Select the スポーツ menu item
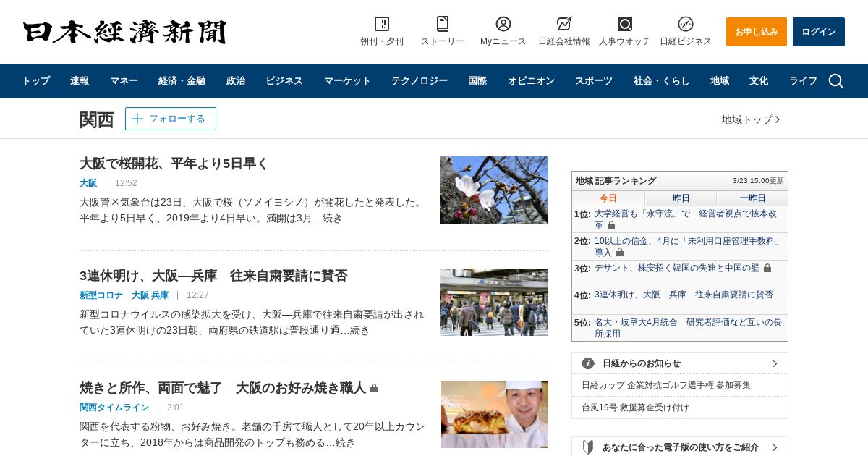The height and width of the screenshot is (456, 868). (594, 81)
